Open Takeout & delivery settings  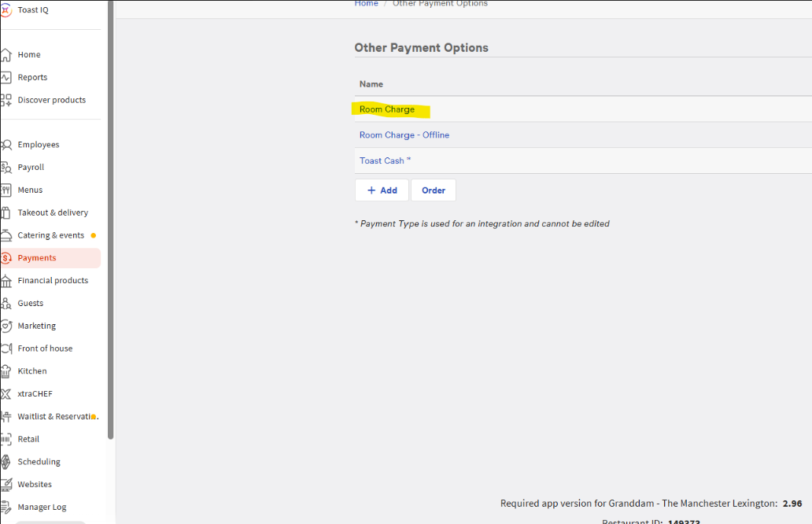[x=53, y=212]
